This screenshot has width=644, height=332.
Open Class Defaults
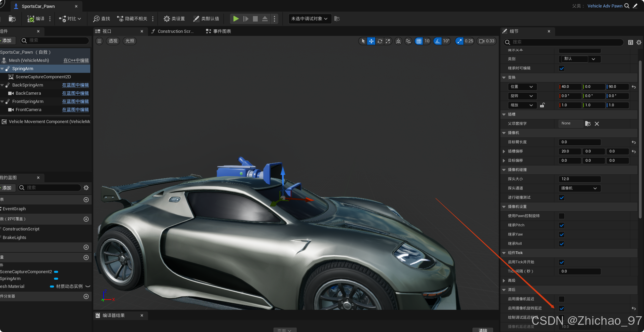pyautogui.click(x=206, y=19)
